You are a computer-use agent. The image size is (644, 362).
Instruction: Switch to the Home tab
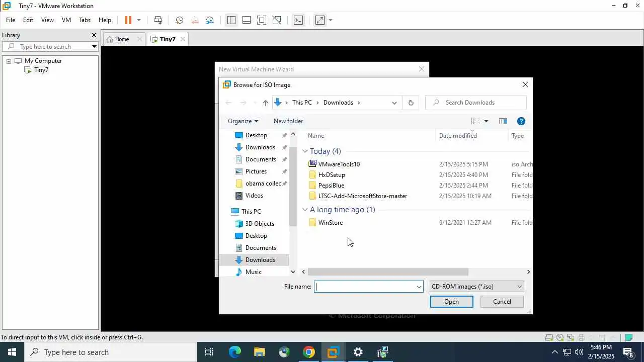click(x=122, y=39)
